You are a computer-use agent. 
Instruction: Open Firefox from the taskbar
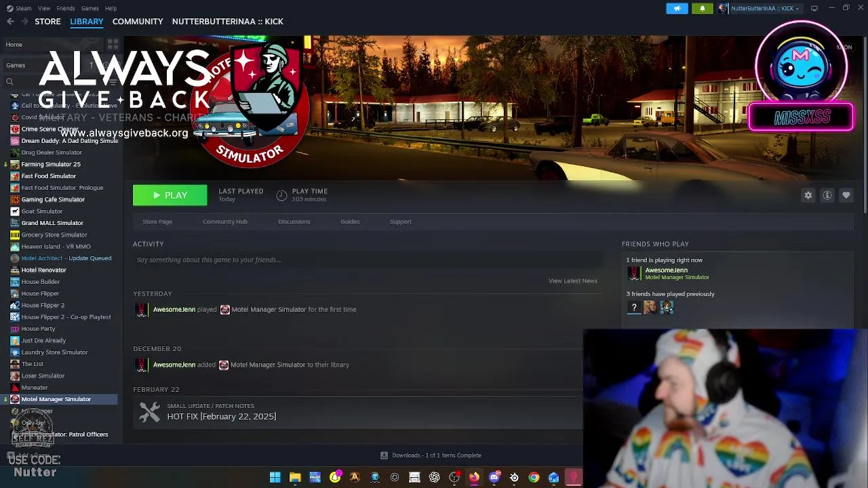(x=474, y=477)
